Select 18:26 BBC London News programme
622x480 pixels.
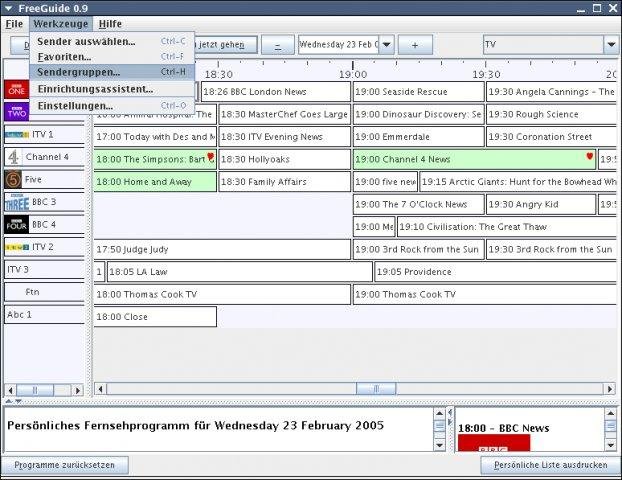pos(276,92)
